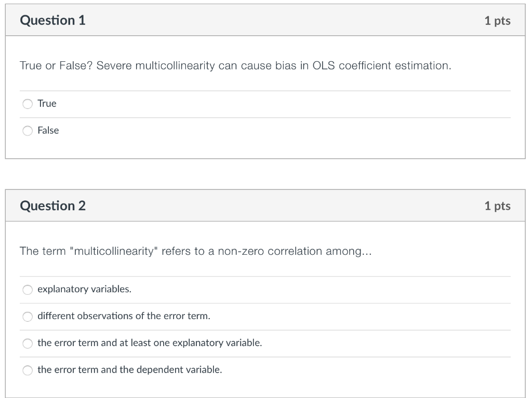
Task: Click the "Question 1" heading
Action: (52, 20)
